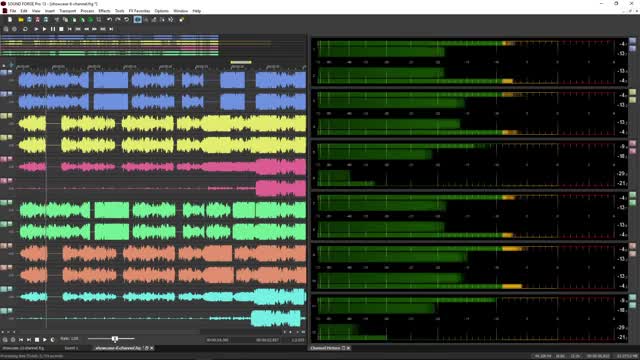Click Go to End in data window transport

pos(29,340)
